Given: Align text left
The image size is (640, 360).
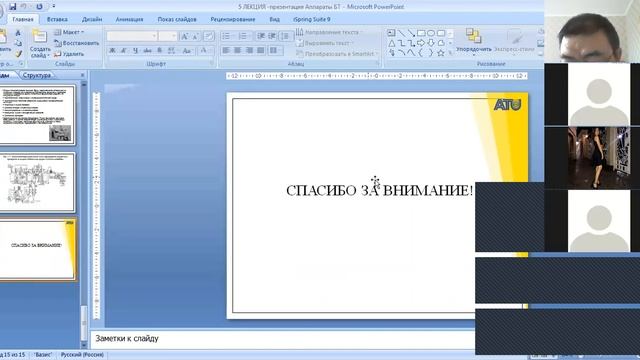Looking at the screenshot, I should click(226, 51).
